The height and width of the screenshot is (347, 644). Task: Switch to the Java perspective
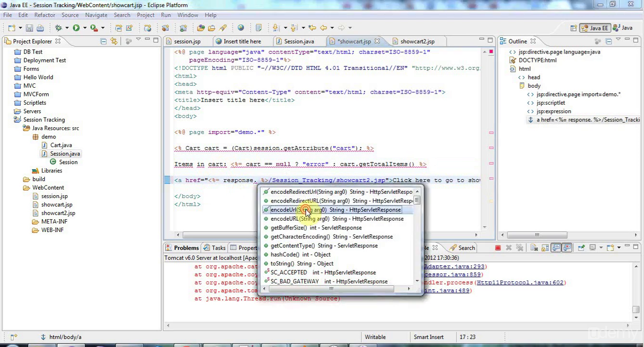point(622,28)
